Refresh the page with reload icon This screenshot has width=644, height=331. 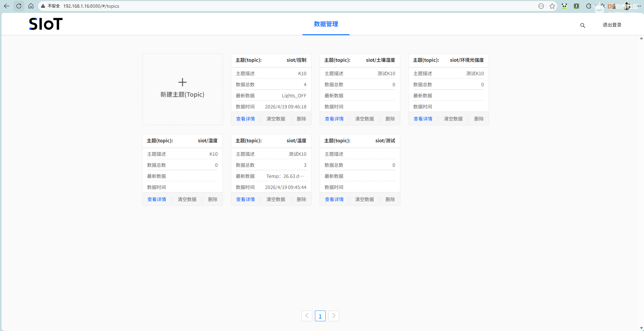click(19, 6)
